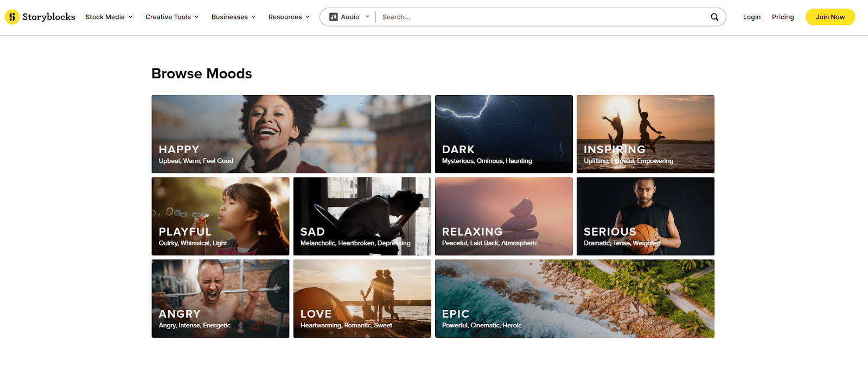Open the SAD mood card
This screenshot has width=868, height=373.
coord(362,216)
